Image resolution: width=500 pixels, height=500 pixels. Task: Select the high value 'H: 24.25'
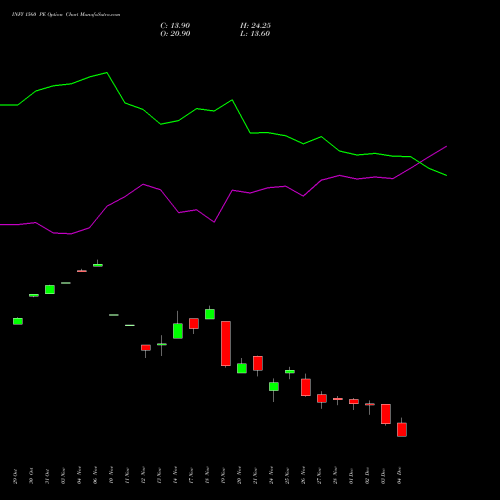255,26
